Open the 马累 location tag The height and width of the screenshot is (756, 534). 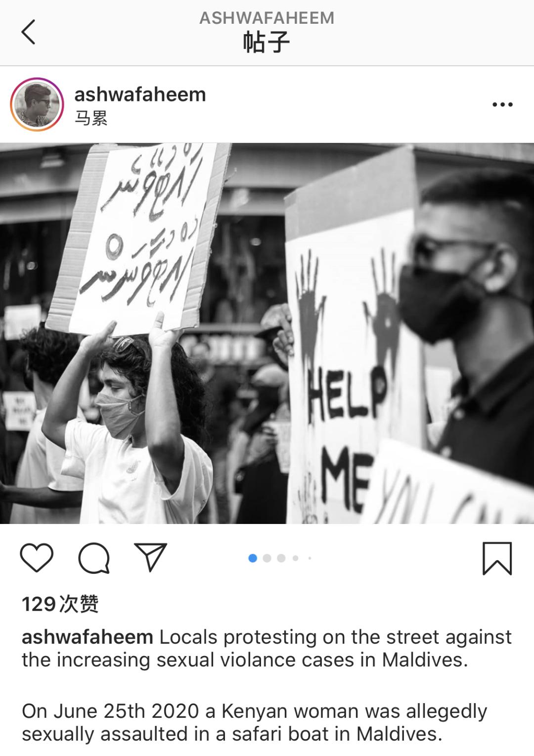91,118
